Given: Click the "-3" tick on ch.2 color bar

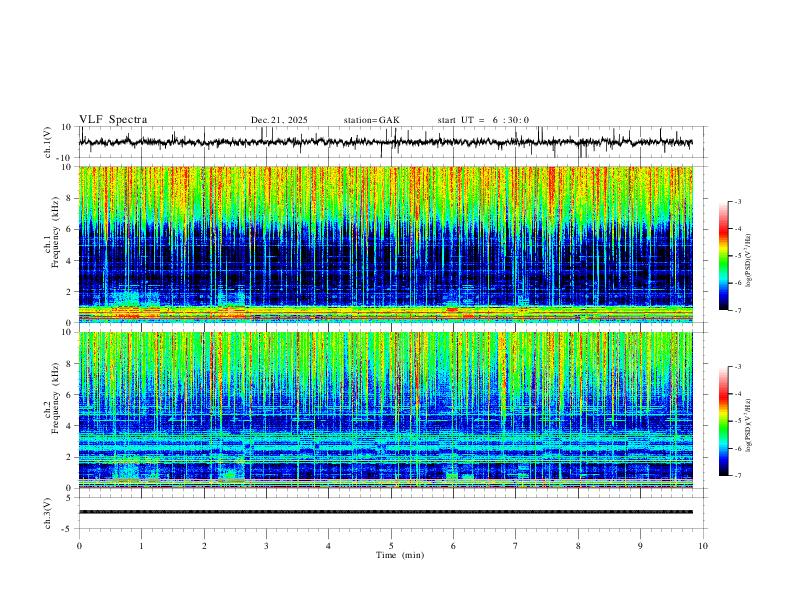Looking at the screenshot, I should click(x=738, y=367).
